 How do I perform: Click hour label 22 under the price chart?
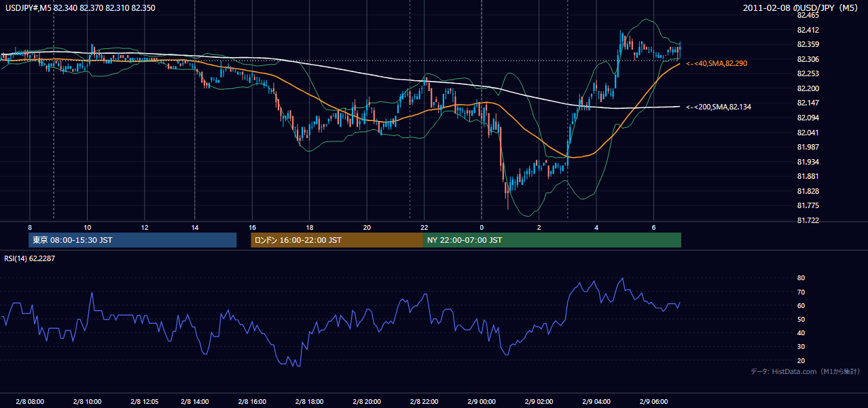pyautogui.click(x=424, y=227)
